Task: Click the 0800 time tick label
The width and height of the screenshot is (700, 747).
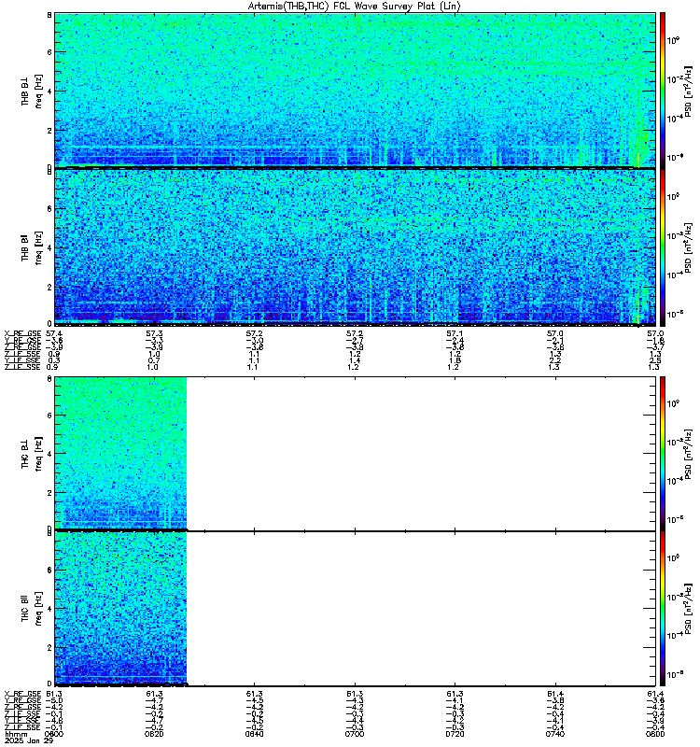Action: pyautogui.click(x=655, y=734)
